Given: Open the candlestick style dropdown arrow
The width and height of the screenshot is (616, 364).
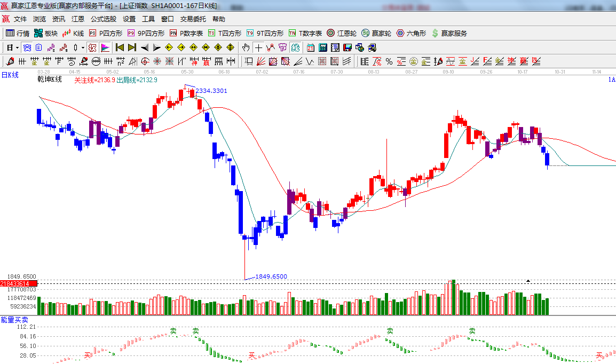Looking at the screenshot, I should 83,48.
